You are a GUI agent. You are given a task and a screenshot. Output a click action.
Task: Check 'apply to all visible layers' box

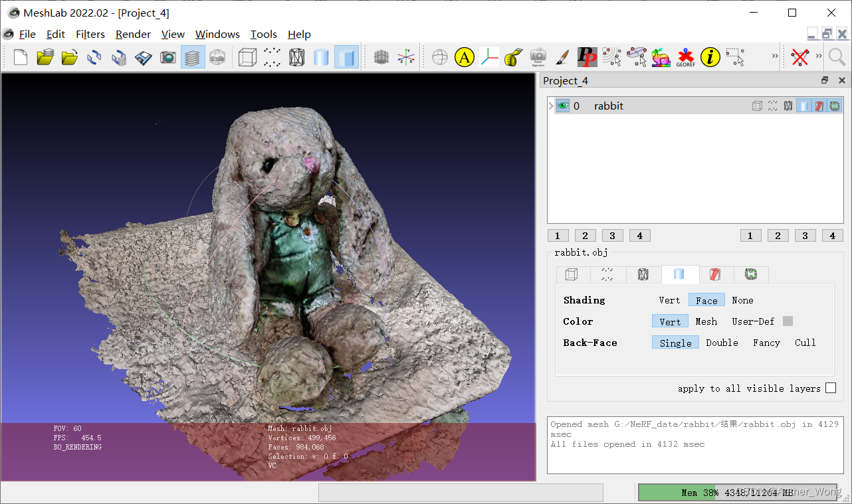831,388
